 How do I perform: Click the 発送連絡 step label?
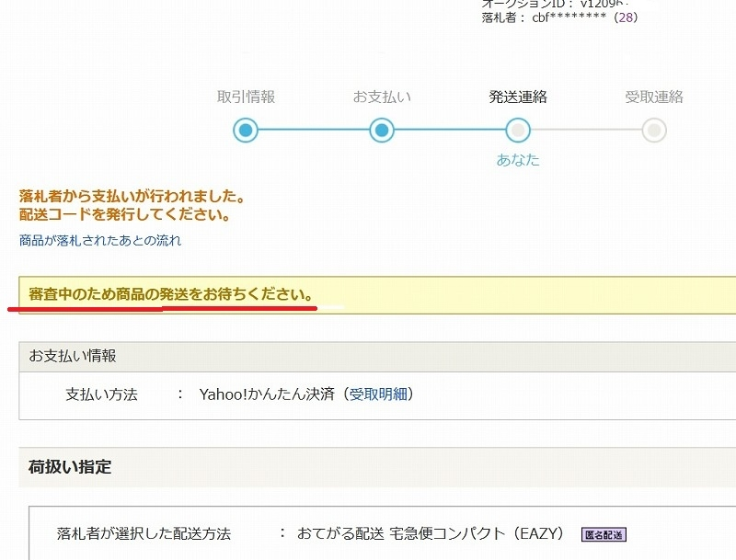click(518, 97)
